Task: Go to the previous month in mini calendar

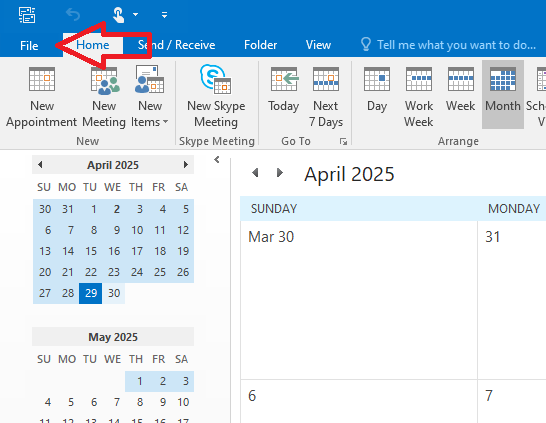Action: pos(40,165)
